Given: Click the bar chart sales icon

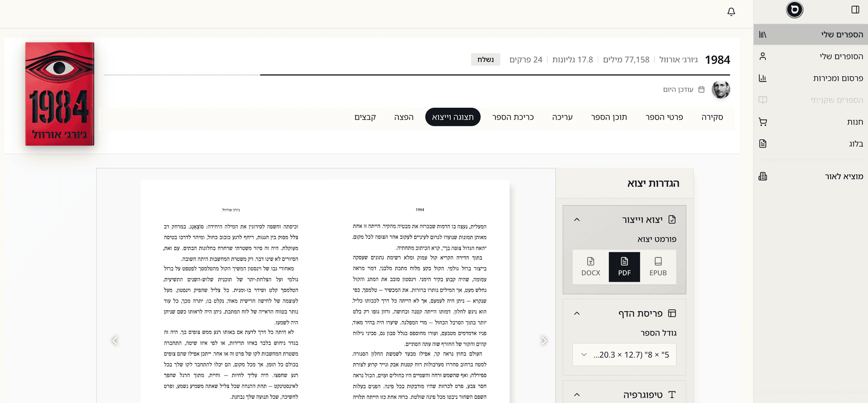Looking at the screenshot, I should 763,78.
